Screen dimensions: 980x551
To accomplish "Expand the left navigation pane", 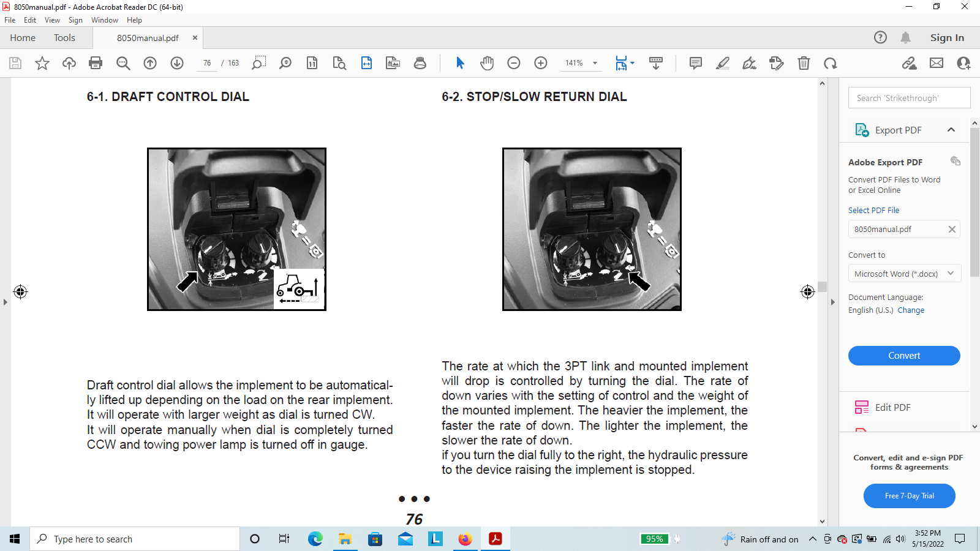I will coord(5,302).
